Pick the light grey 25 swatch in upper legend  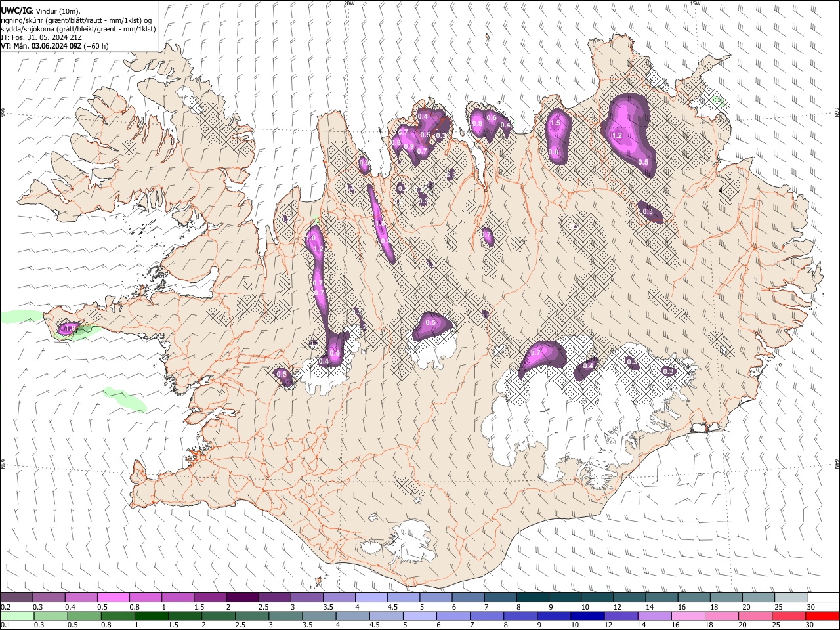791,598
